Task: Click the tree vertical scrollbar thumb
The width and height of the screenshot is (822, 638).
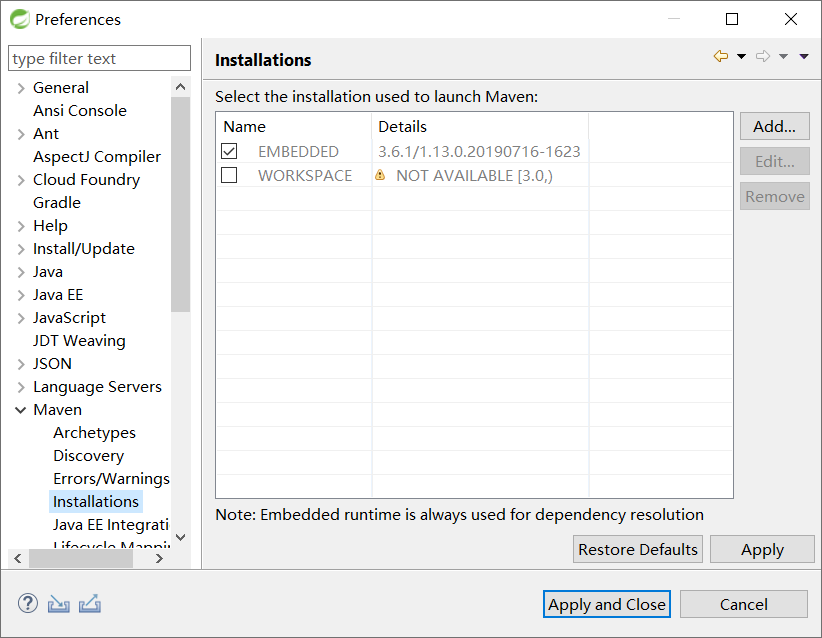Action: coord(180,204)
